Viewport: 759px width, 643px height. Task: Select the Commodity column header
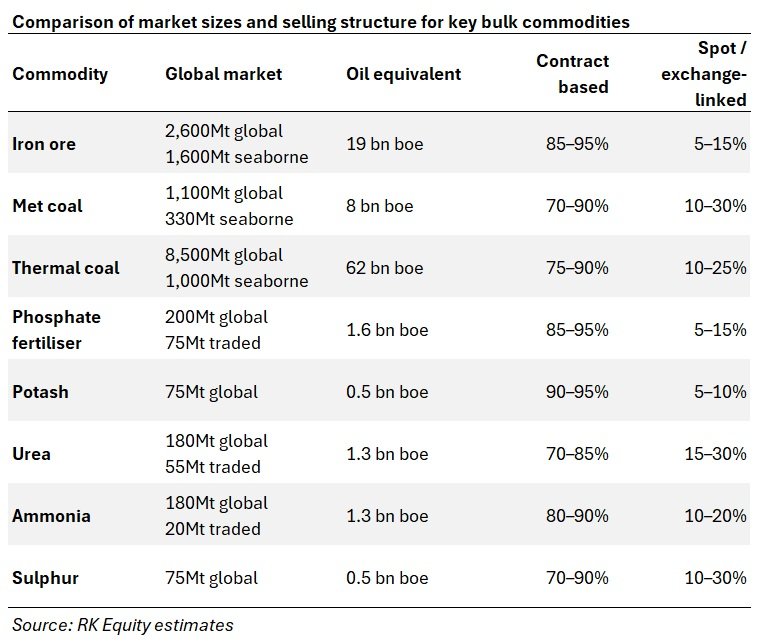click(x=60, y=74)
